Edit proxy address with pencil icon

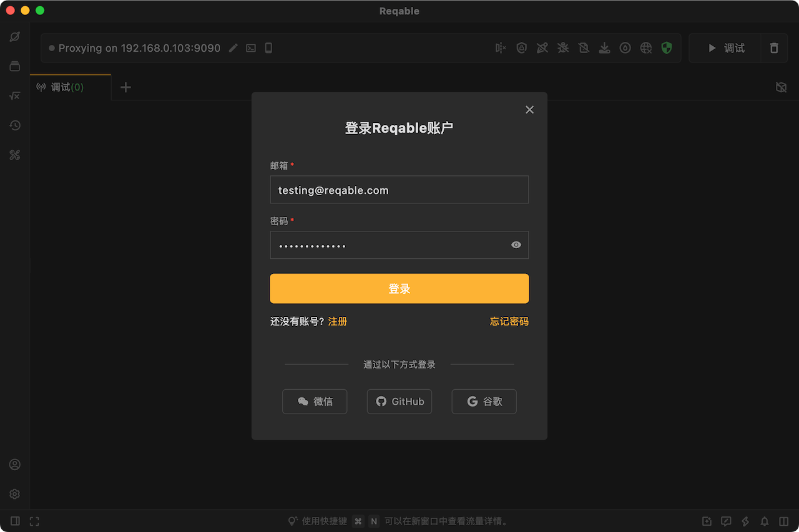pos(233,48)
